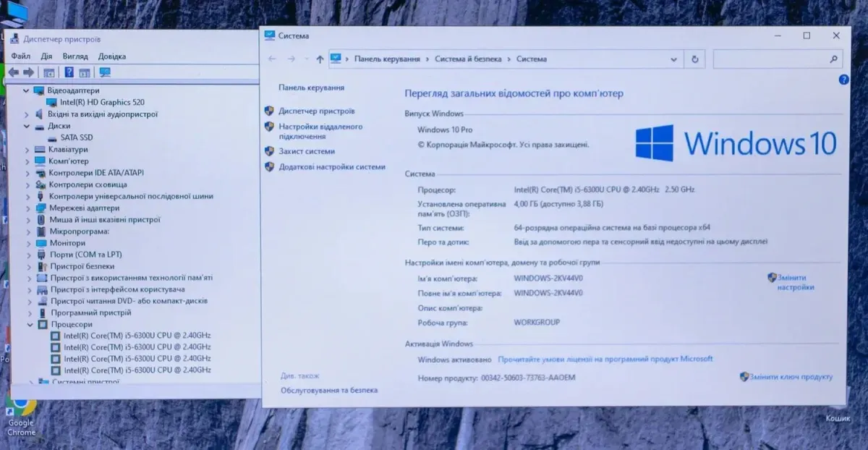The width and height of the screenshot is (868, 450).
Task: Click the search magnifier icon in System window
Action: (x=834, y=59)
